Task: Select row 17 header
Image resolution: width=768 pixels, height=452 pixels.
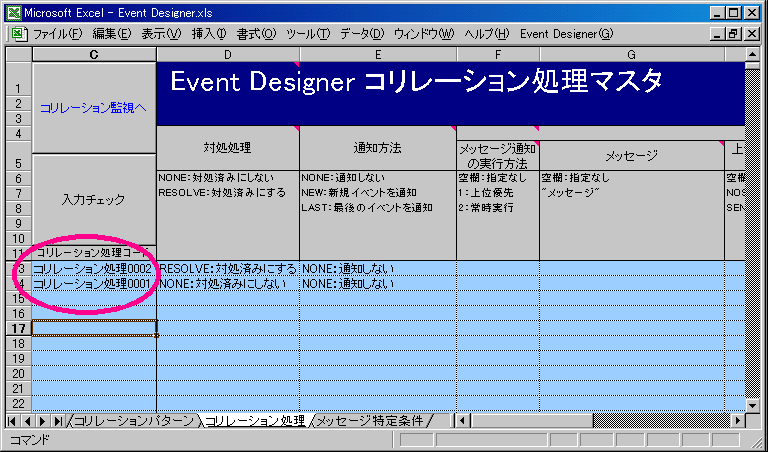Action: (x=19, y=328)
